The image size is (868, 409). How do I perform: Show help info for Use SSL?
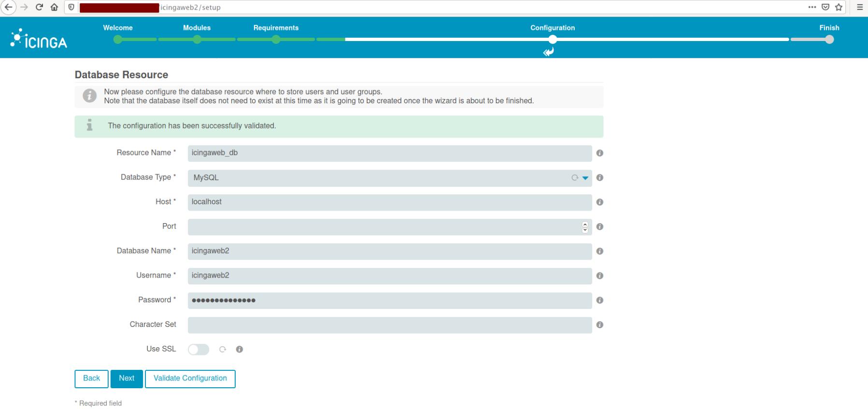tap(239, 350)
